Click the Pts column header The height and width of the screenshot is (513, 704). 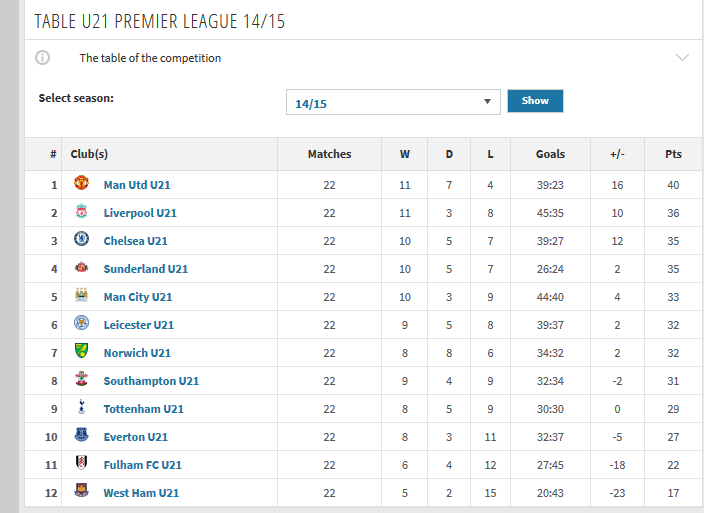tap(673, 154)
